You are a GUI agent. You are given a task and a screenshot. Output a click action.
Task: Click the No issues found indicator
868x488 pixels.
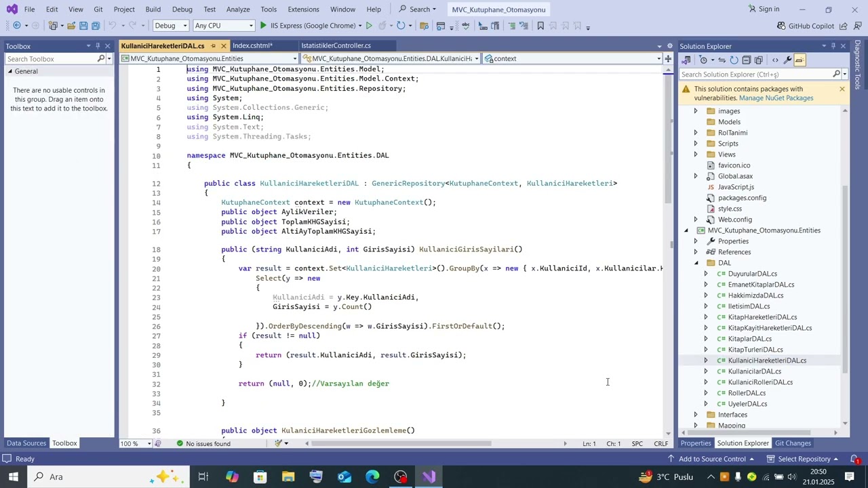pos(203,443)
